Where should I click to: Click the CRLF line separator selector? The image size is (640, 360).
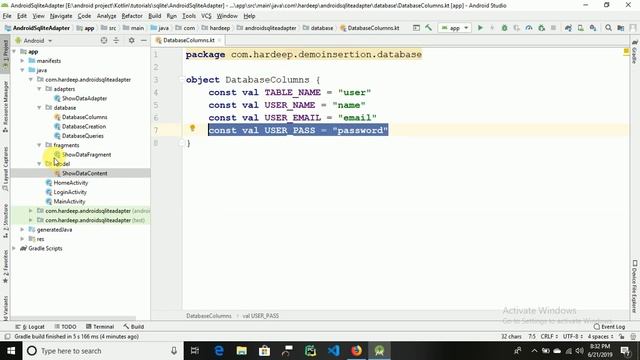[549, 337]
